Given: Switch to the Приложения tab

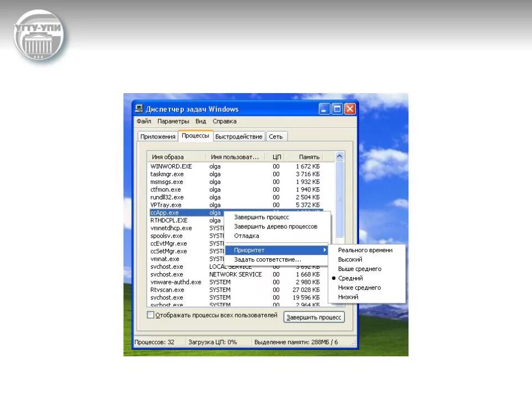Looking at the screenshot, I should tap(158, 136).
